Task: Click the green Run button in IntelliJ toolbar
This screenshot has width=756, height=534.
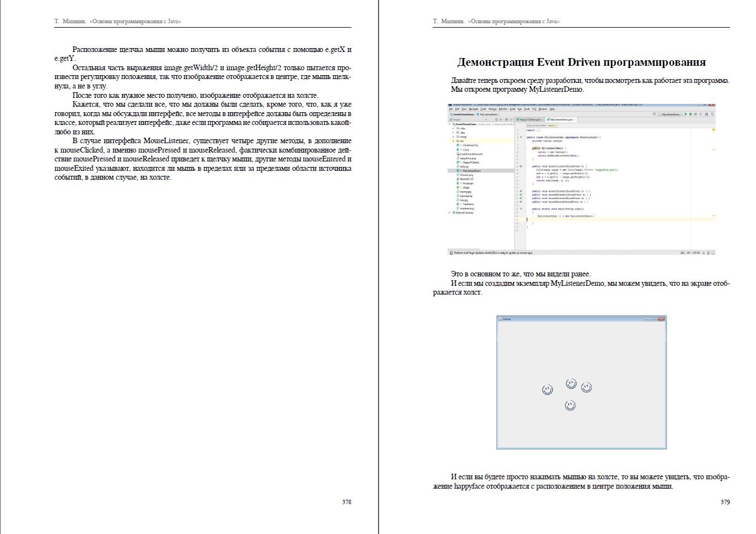Action: point(686,114)
